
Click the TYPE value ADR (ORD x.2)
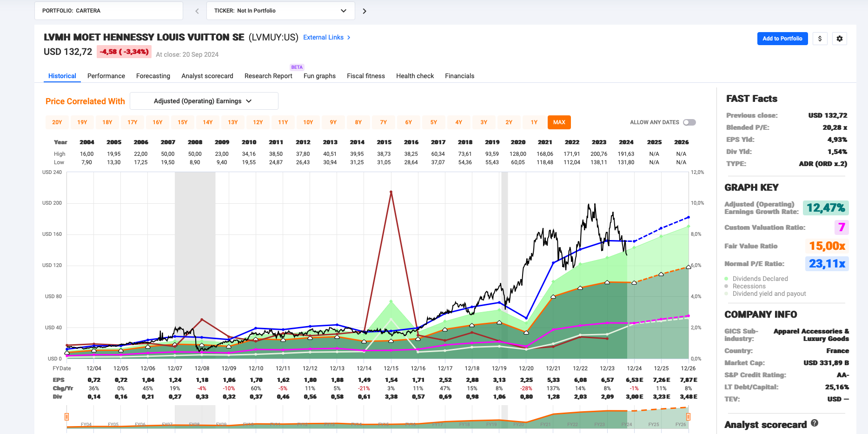click(x=823, y=164)
